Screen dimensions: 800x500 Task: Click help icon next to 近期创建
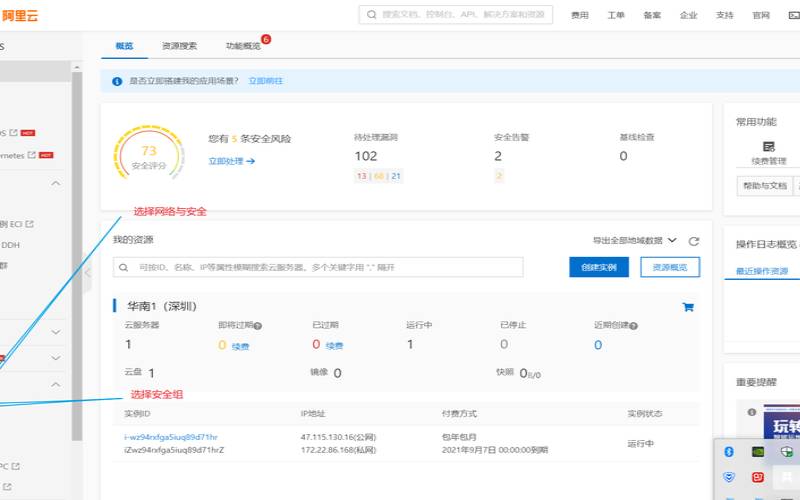[x=634, y=326]
